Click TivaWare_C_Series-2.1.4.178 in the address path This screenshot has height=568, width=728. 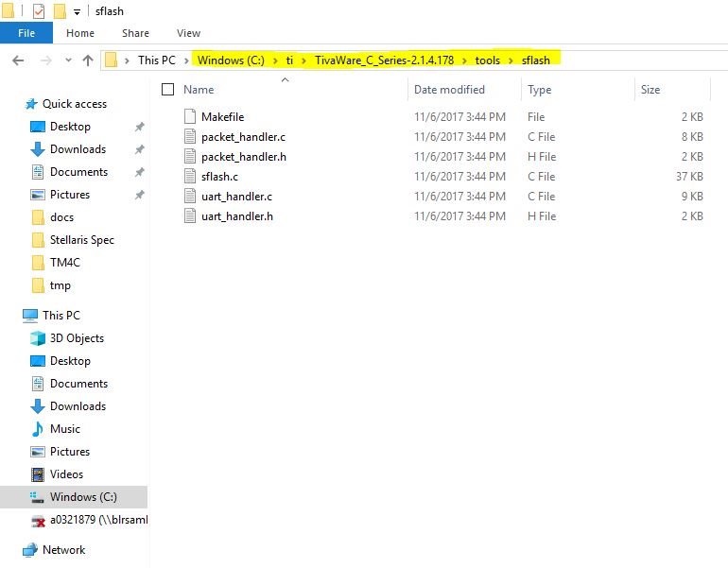pyautogui.click(x=385, y=60)
